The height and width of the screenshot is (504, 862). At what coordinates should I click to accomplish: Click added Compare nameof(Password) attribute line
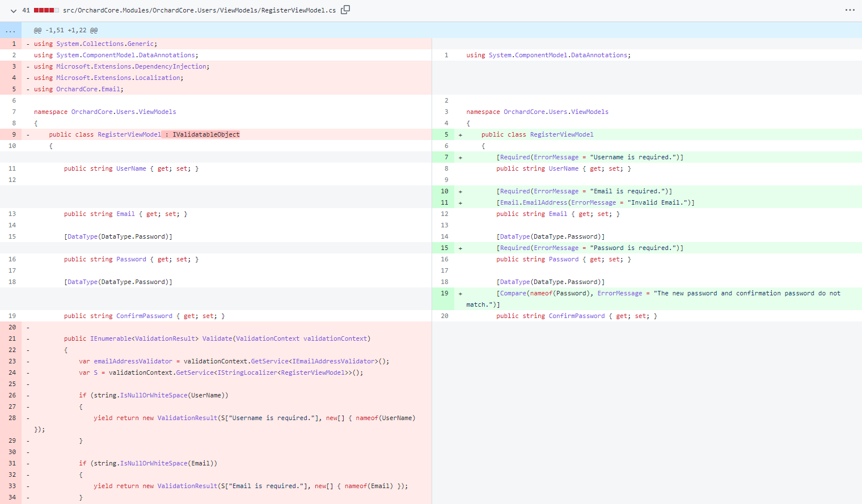pos(653,299)
